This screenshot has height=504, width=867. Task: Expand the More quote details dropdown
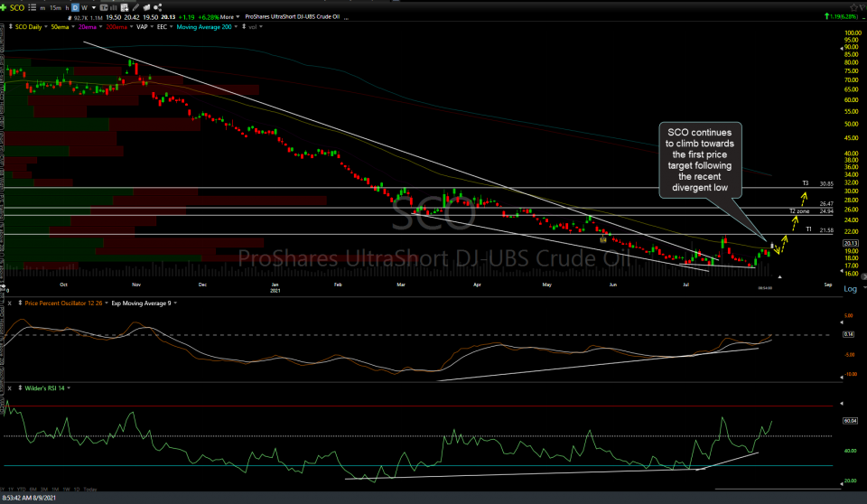[x=230, y=17]
